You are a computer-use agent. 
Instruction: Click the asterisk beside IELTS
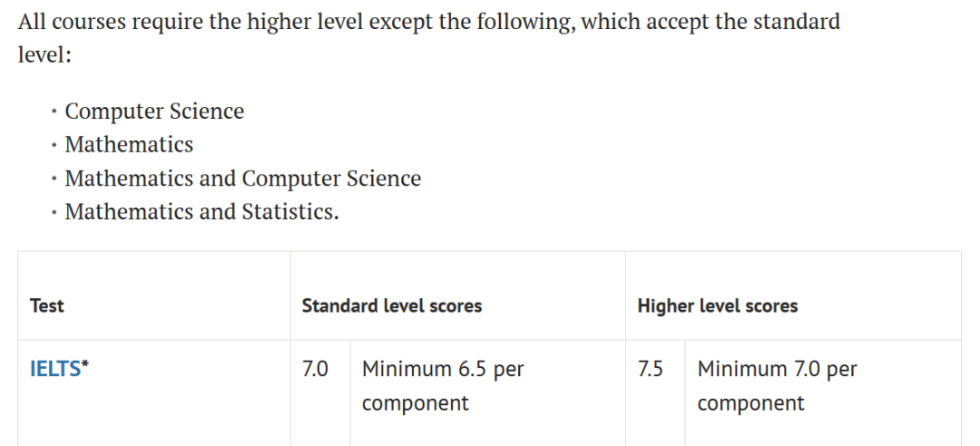click(85, 364)
